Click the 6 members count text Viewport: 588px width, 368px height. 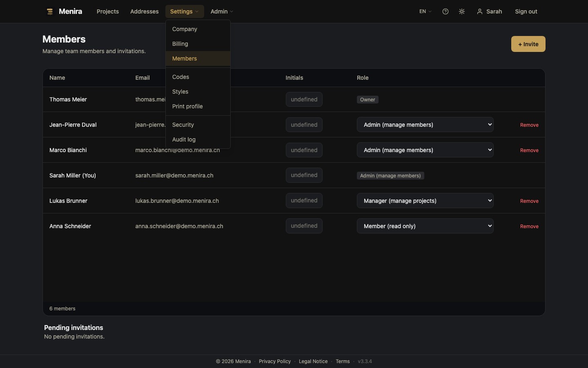(x=62, y=309)
